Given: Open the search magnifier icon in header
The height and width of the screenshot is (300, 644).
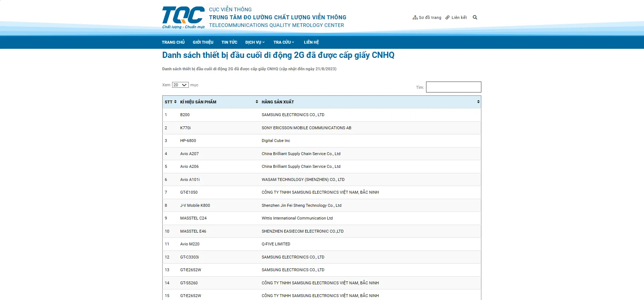Looking at the screenshot, I should click(x=475, y=17).
